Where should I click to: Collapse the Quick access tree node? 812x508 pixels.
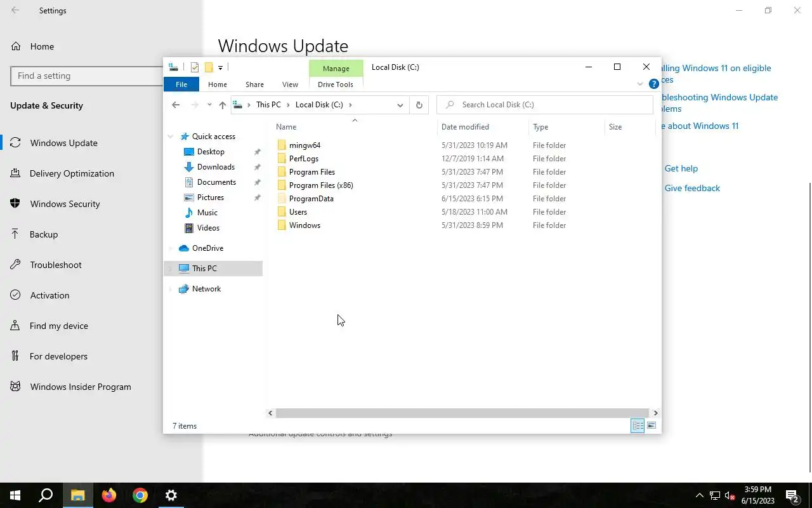(171, 137)
